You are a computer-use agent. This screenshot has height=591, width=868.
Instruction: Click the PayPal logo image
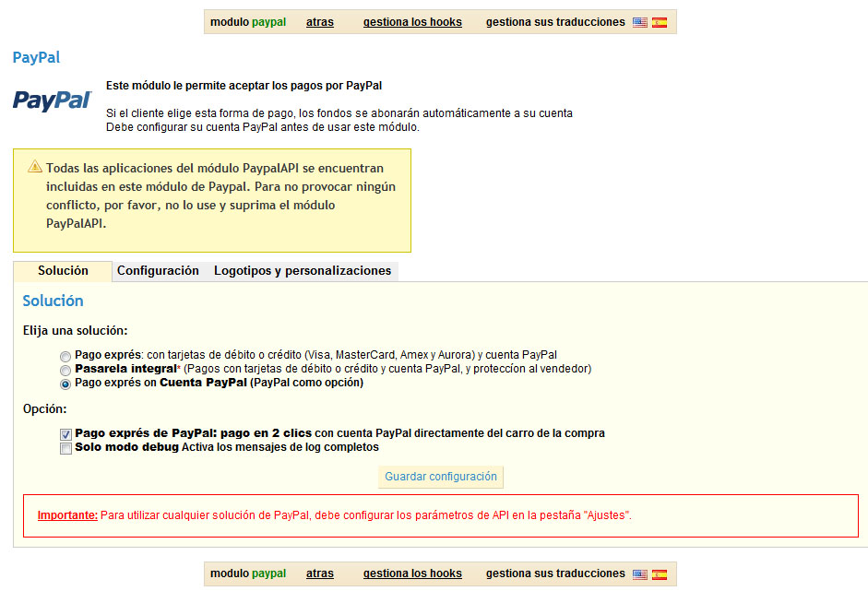(x=52, y=100)
